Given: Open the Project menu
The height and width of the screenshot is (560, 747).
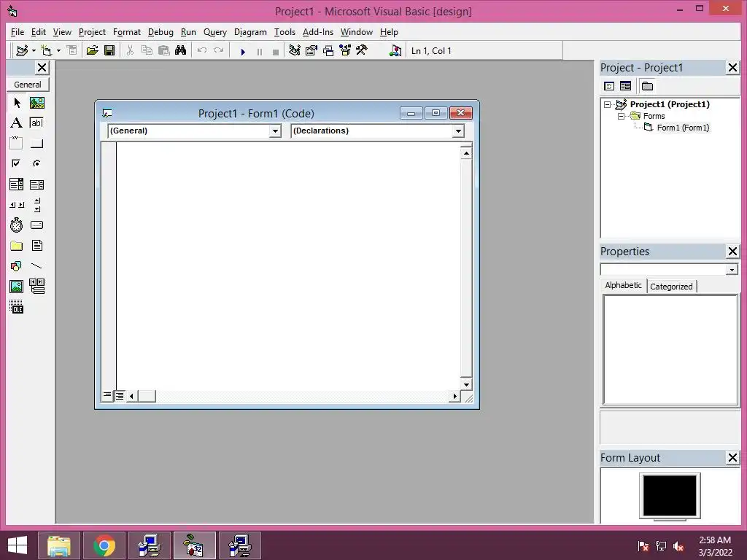Looking at the screenshot, I should pyautogui.click(x=92, y=32).
